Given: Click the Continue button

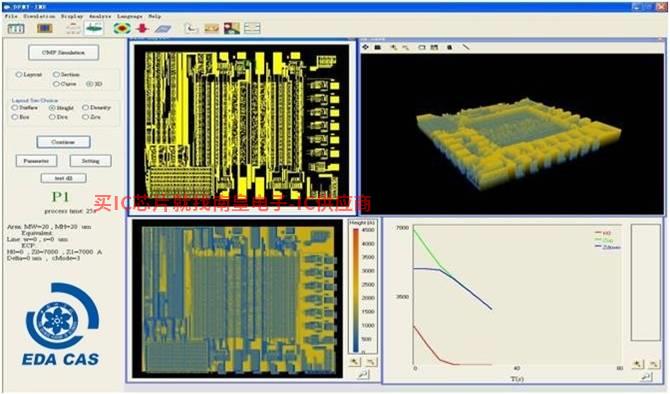Looking at the screenshot, I should 63,142.
